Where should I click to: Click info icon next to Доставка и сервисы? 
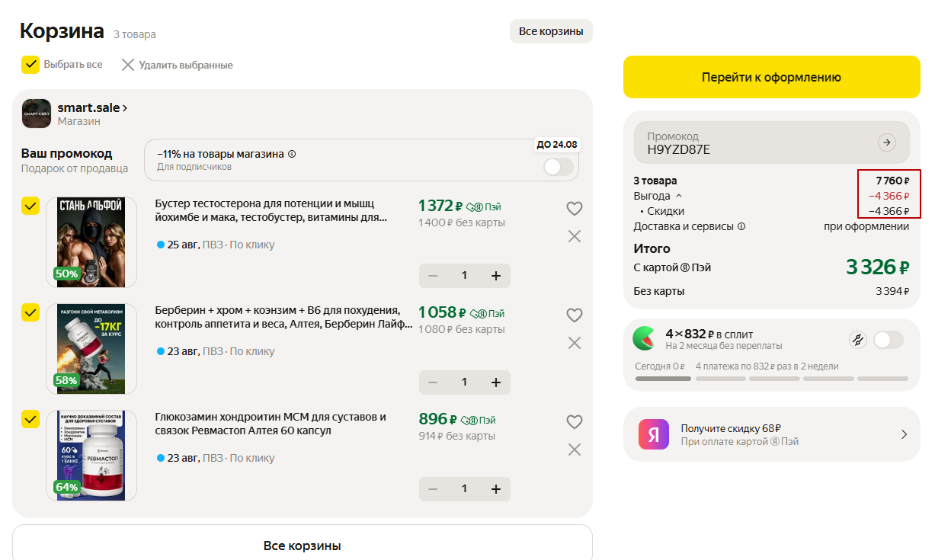[741, 226]
